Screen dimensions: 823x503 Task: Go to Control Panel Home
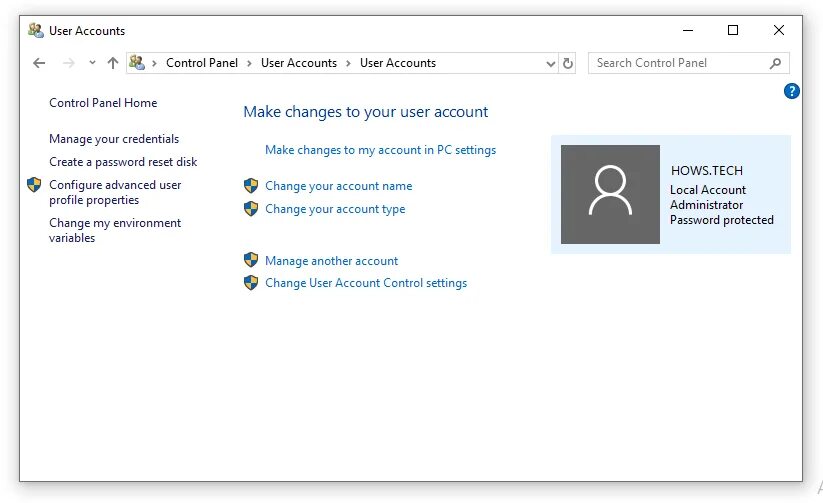pyautogui.click(x=103, y=103)
